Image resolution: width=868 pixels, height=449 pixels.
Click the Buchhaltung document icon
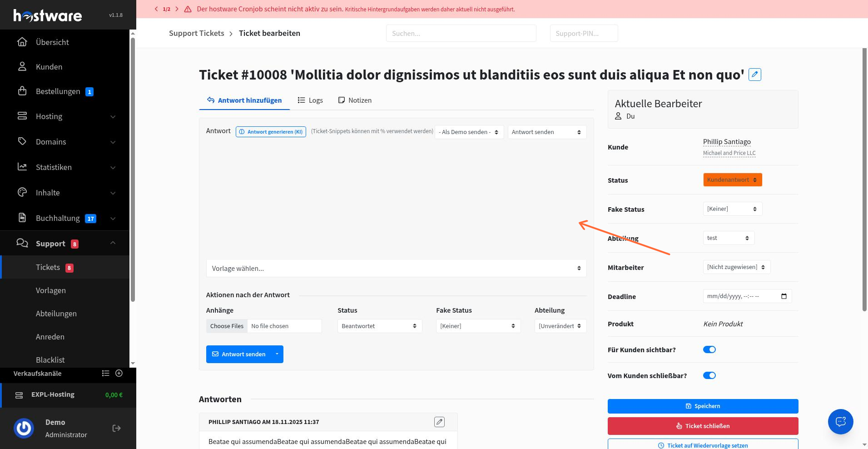22,218
